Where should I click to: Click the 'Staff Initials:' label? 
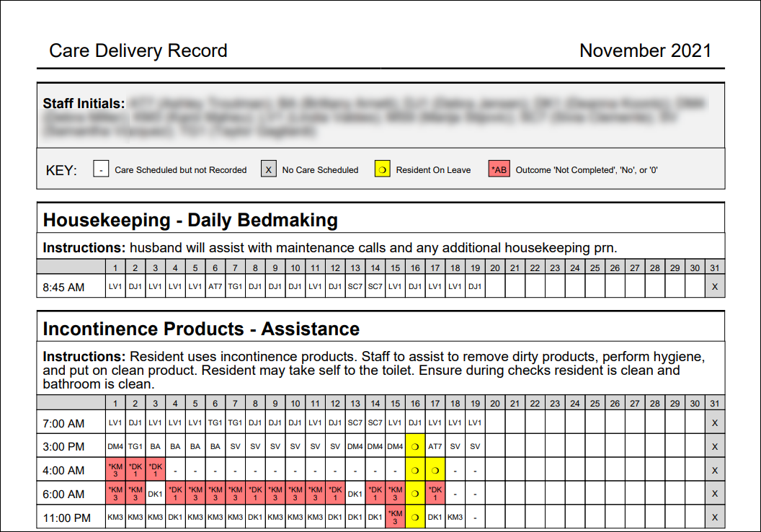point(84,103)
